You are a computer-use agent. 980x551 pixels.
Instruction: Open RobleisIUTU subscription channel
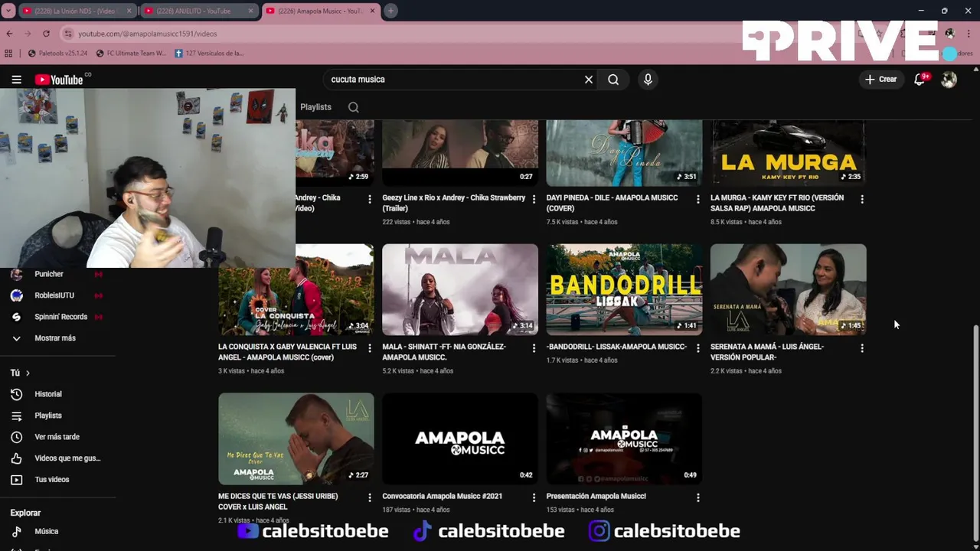(x=56, y=295)
